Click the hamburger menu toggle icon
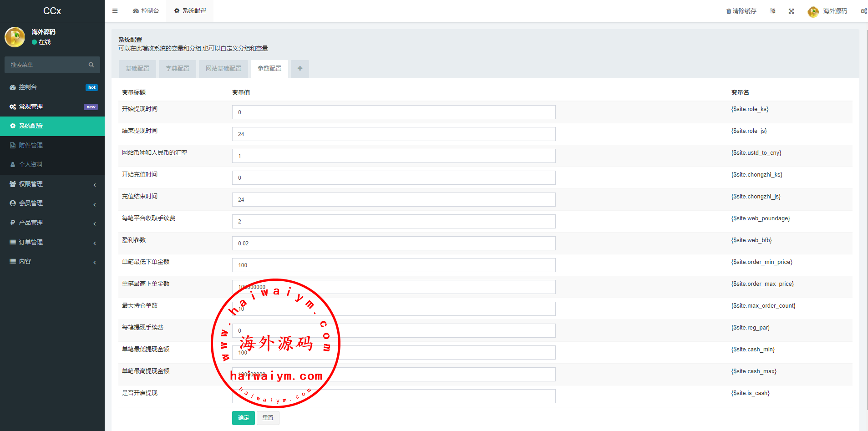 [x=115, y=11]
